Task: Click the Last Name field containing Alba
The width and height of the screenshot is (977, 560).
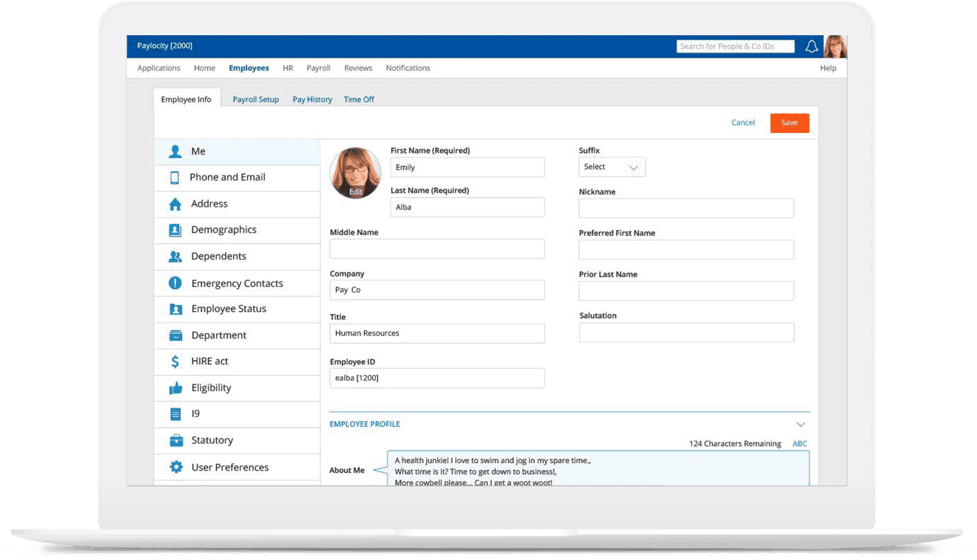Action: (467, 207)
